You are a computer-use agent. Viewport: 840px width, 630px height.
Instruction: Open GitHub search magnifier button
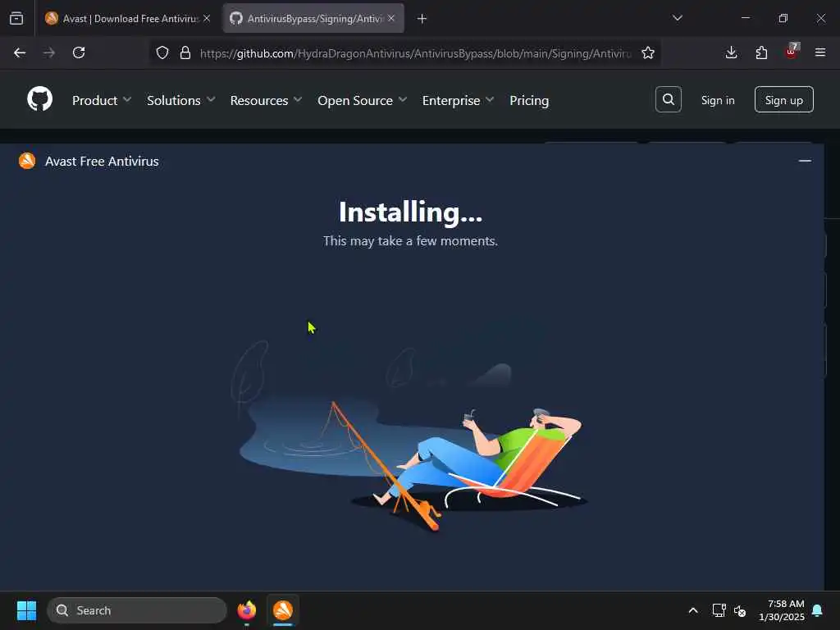pos(668,99)
